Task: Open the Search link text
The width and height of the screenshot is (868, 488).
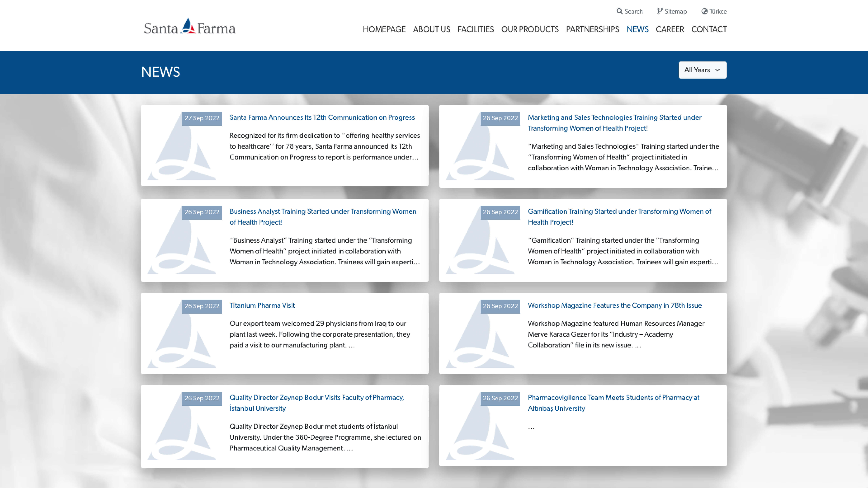Action: click(x=634, y=11)
